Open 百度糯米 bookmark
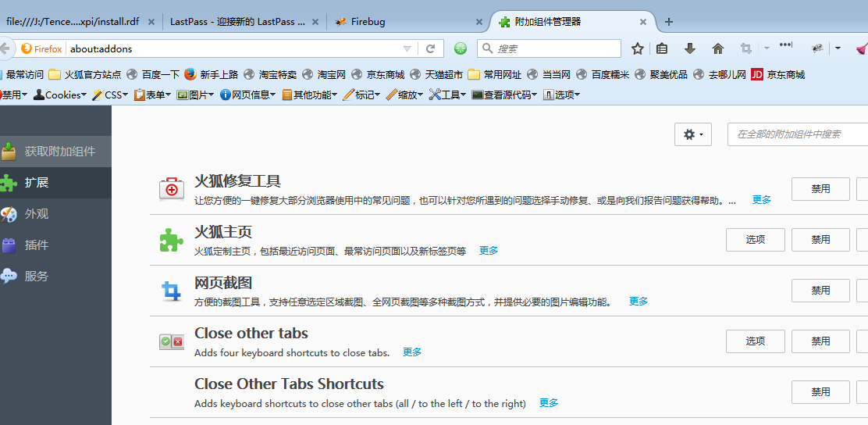This screenshot has height=425, width=868. [603, 74]
